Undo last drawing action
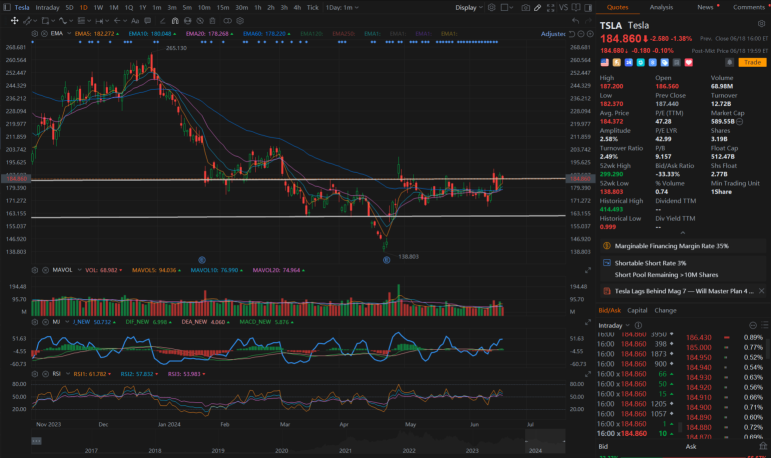This screenshot has width=771, height=458. (x=575, y=21)
